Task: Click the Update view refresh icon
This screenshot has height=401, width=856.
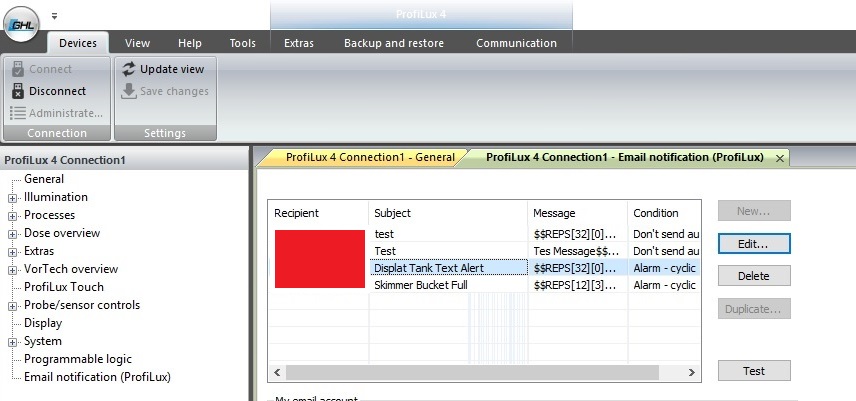Action: pos(129,69)
